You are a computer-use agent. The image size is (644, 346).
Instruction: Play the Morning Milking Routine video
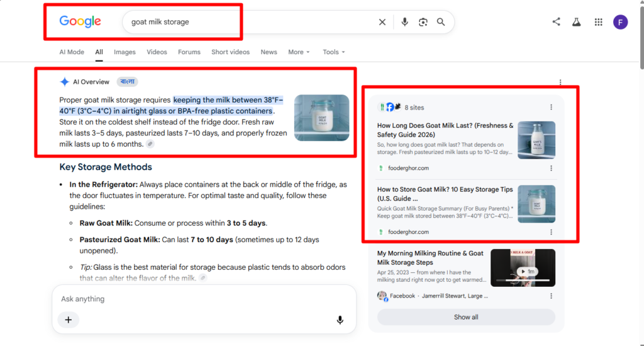pyautogui.click(x=523, y=268)
